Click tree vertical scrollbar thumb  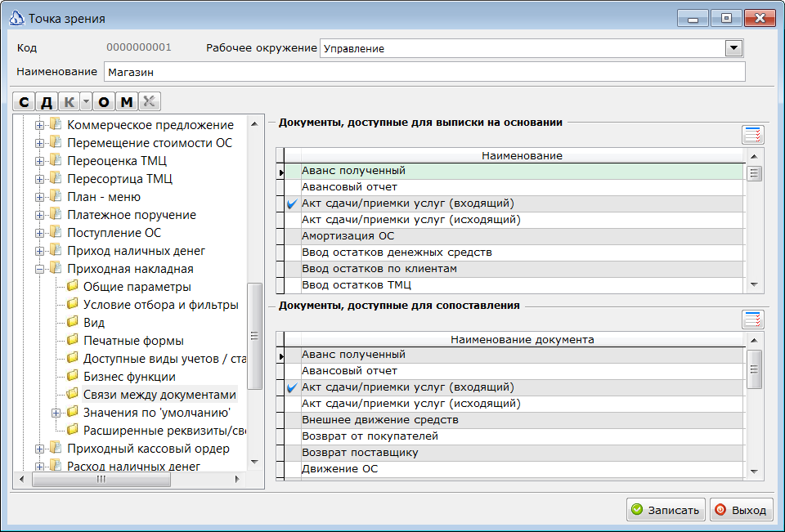(x=254, y=336)
